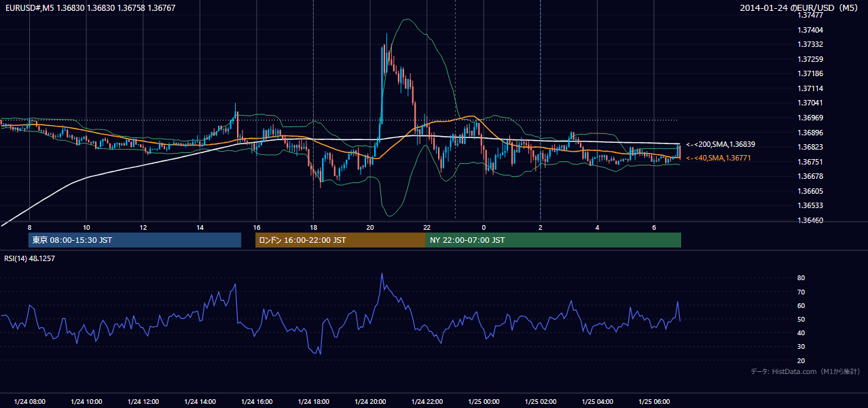Click the 1/24 20:00 time axis label
Image resolution: width=868 pixels, height=408 pixels.
[370, 402]
